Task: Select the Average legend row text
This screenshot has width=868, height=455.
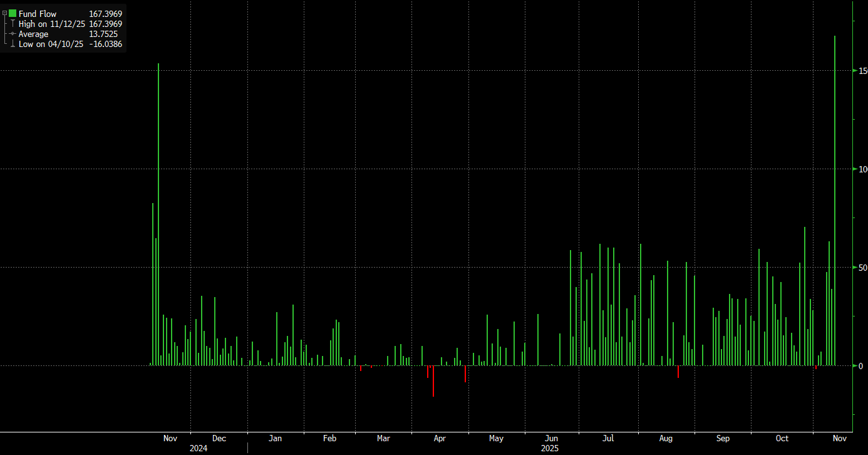Action: (34, 34)
